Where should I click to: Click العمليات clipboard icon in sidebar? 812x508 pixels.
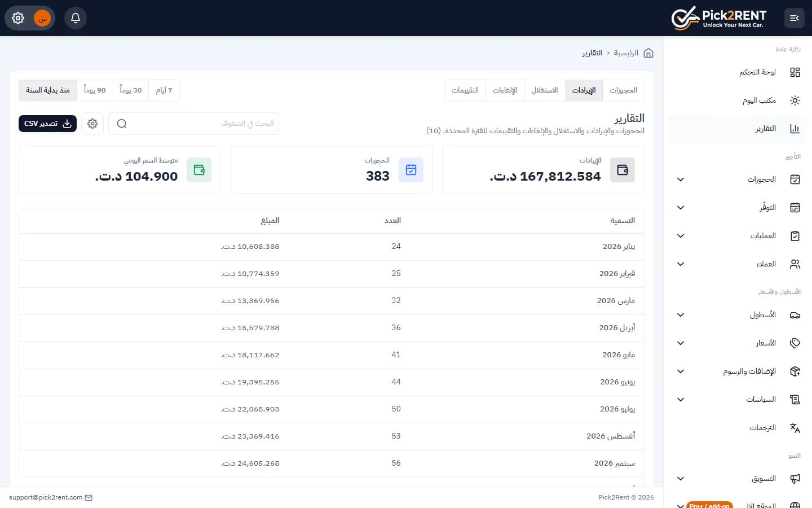(x=795, y=236)
